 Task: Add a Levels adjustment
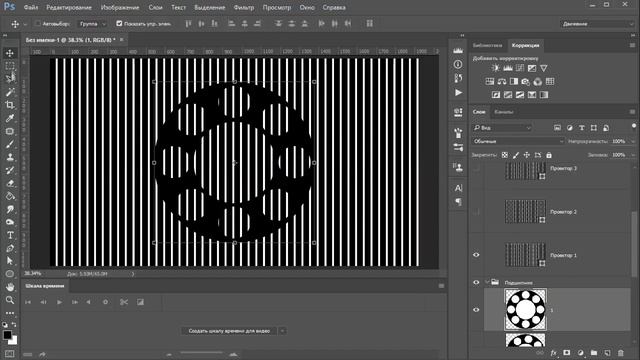pos(508,68)
